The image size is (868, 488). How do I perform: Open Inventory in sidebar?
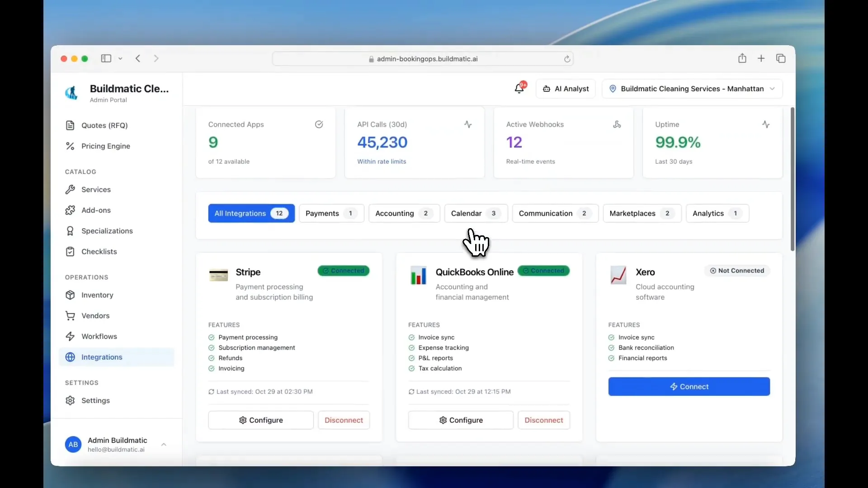point(116,295)
